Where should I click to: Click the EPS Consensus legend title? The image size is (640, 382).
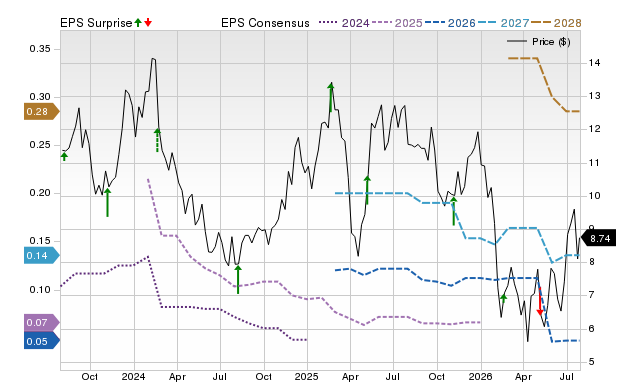coord(265,23)
